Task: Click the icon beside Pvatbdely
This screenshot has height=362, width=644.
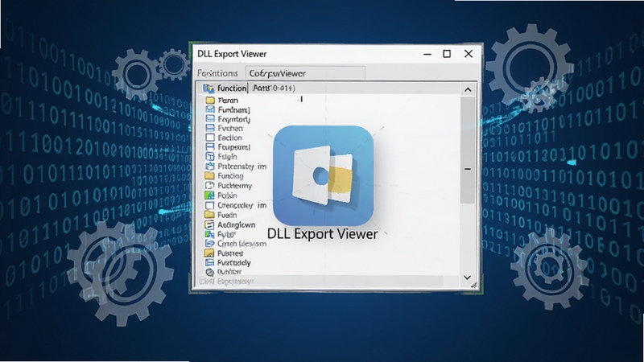Action: point(209,262)
